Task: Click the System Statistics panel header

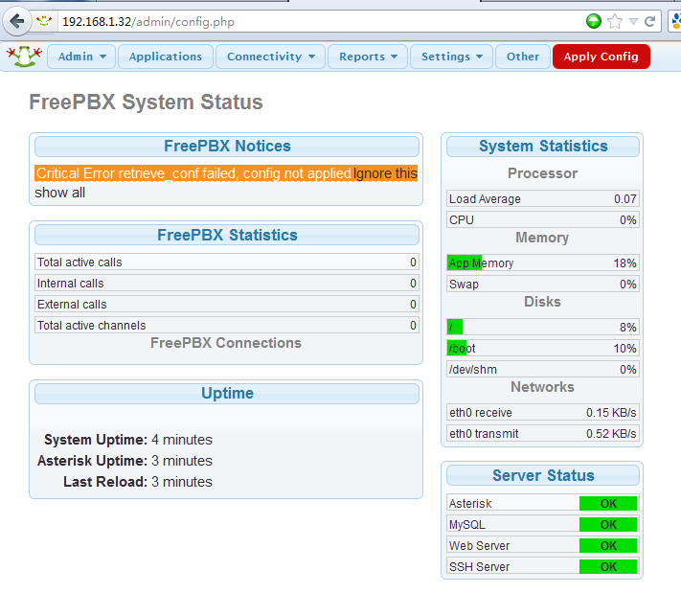Action: (543, 147)
